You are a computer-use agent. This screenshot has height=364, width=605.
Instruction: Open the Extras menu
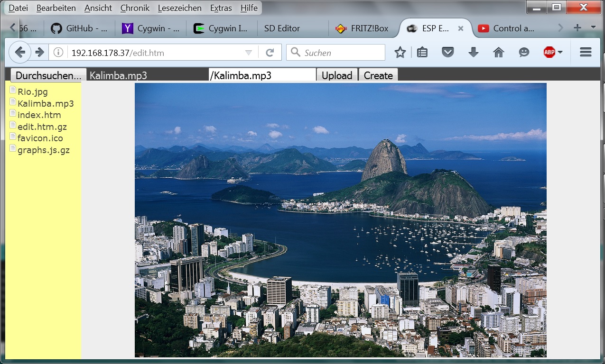pos(221,8)
